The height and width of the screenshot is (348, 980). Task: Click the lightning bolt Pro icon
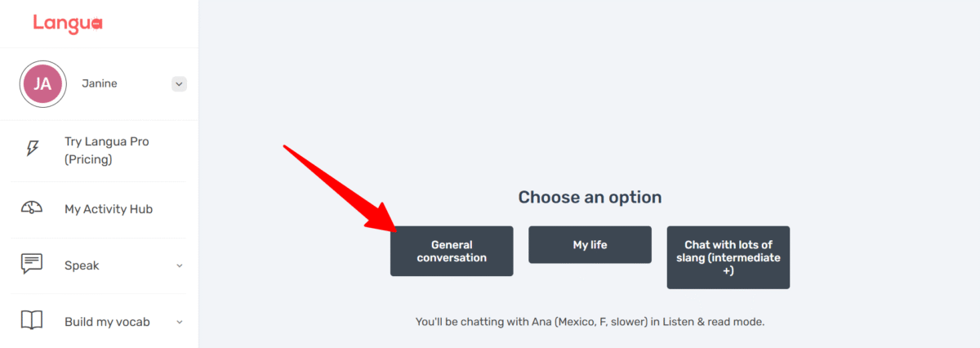pos(32,148)
